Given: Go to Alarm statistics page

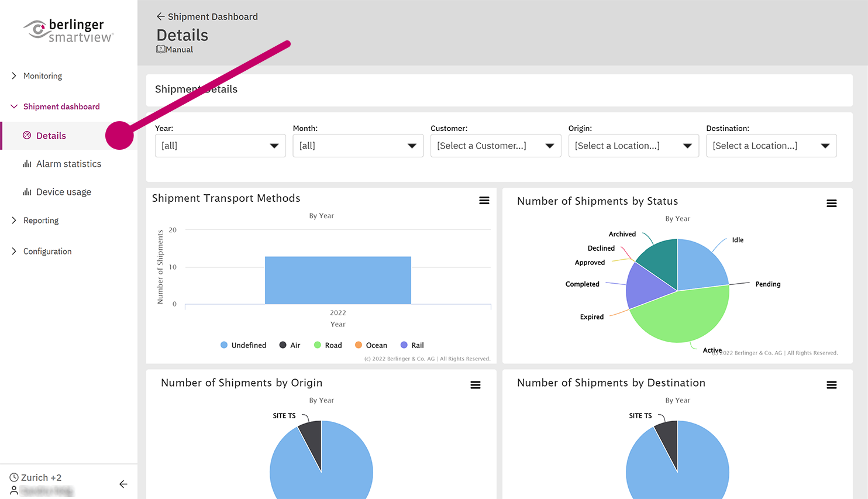Looking at the screenshot, I should [68, 164].
